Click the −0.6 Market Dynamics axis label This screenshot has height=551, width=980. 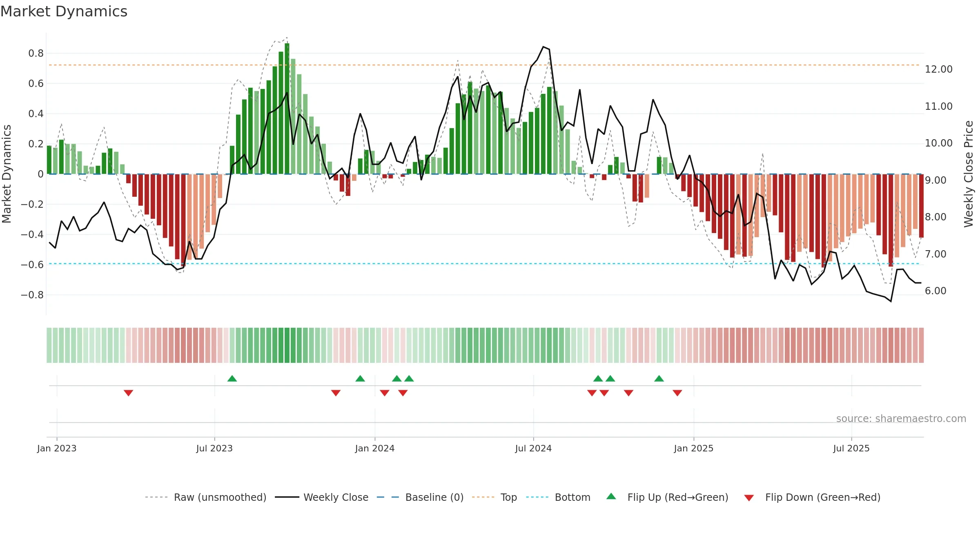click(x=32, y=265)
